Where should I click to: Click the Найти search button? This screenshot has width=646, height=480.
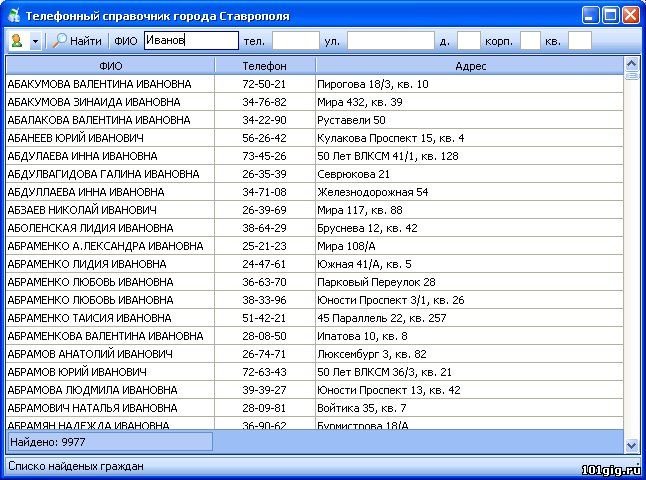pyautogui.click(x=77, y=41)
